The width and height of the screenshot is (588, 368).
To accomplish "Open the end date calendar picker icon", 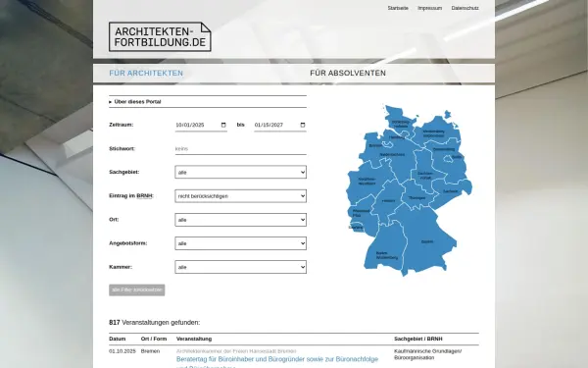I will pyautogui.click(x=303, y=125).
